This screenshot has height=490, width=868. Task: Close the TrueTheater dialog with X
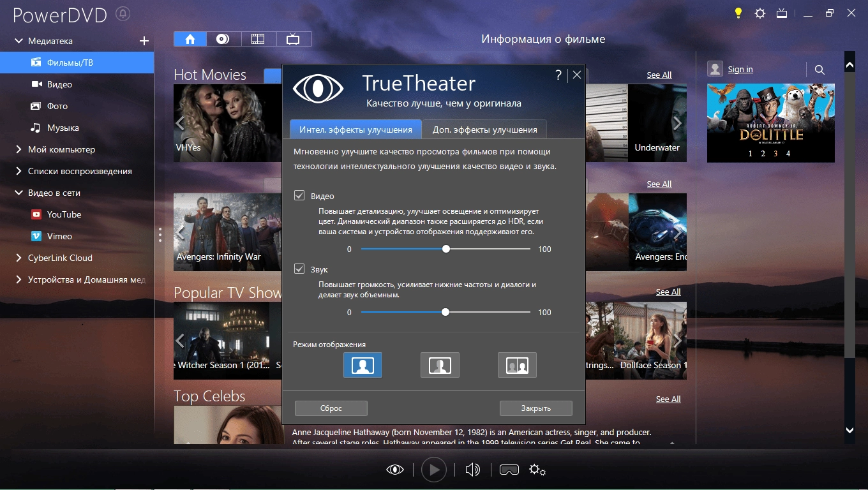click(x=577, y=75)
